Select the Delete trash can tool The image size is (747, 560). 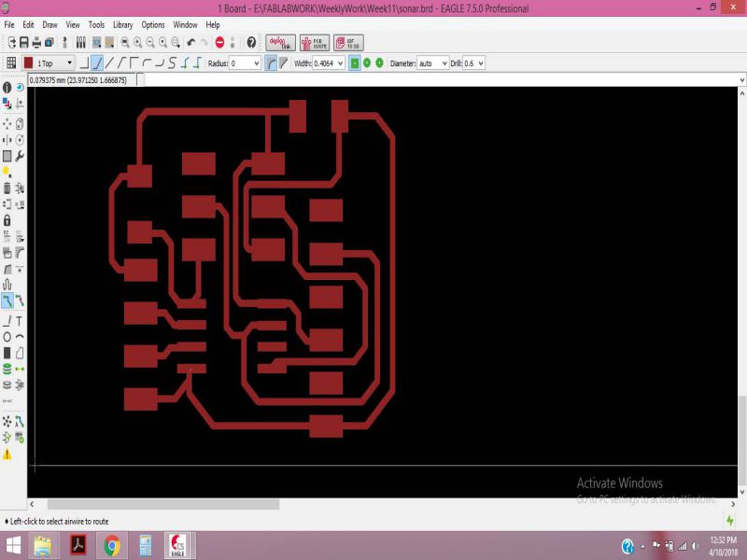(x=7, y=188)
